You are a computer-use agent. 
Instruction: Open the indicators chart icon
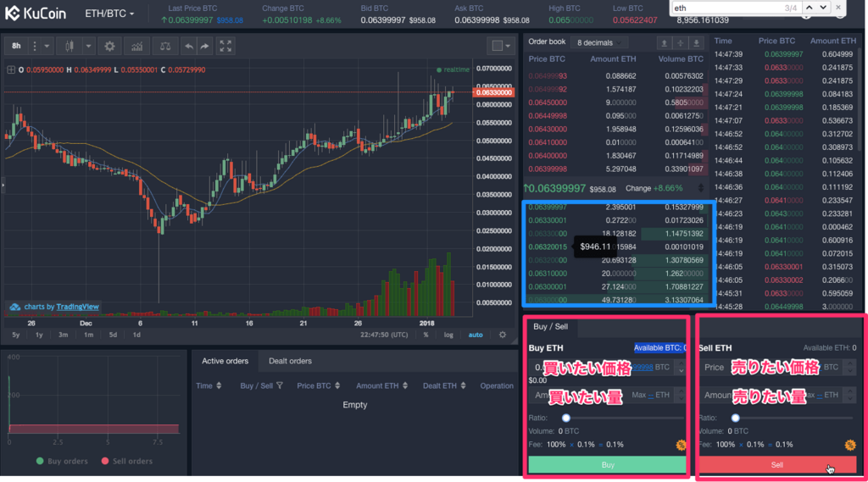pos(136,46)
